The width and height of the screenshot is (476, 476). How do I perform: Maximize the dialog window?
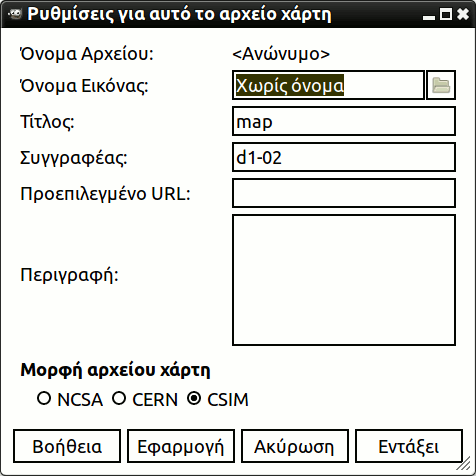[x=446, y=14]
